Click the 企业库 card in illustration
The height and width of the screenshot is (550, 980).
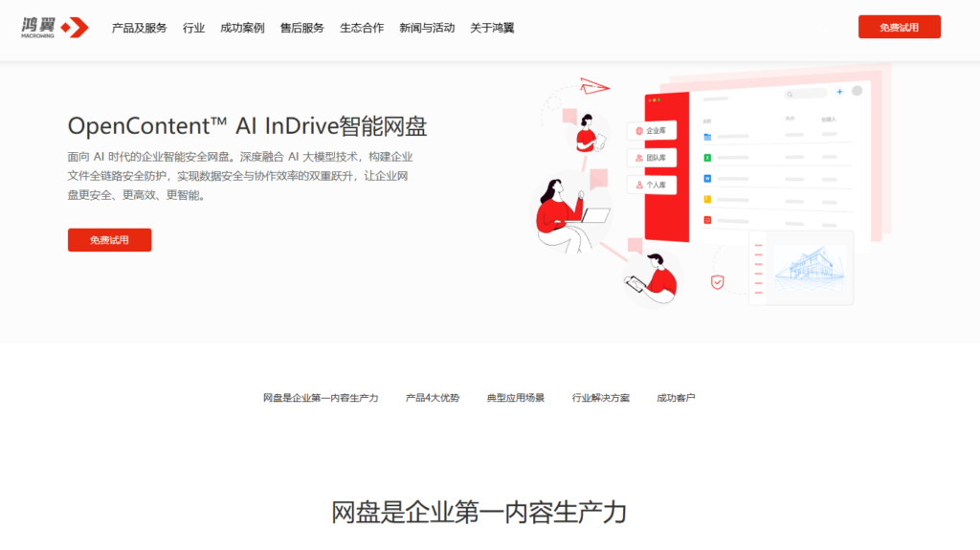tap(651, 131)
